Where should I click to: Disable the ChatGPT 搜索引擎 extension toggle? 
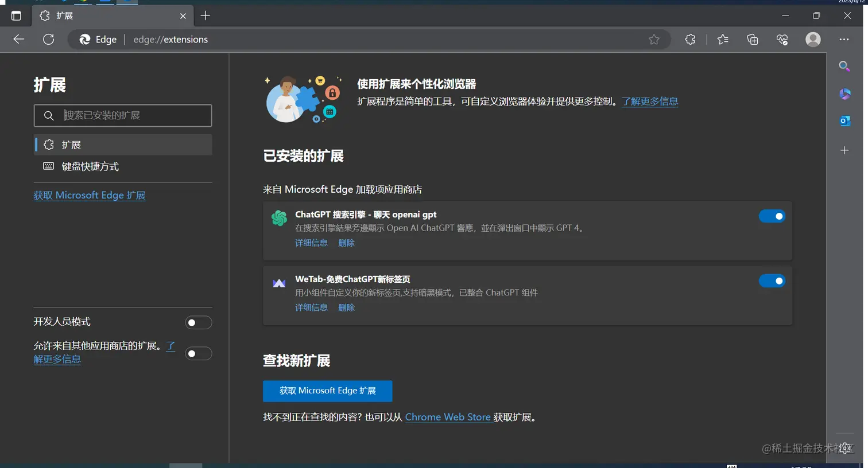(772, 216)
